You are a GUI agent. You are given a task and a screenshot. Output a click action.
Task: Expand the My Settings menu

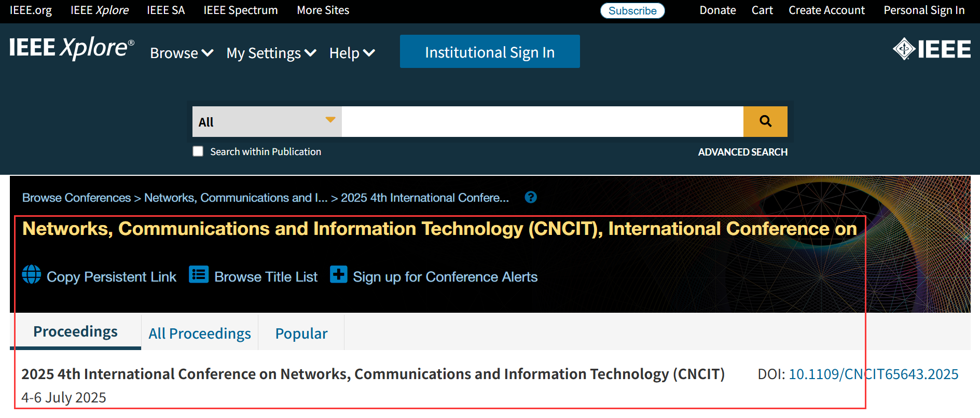click(x=271, y=53)
